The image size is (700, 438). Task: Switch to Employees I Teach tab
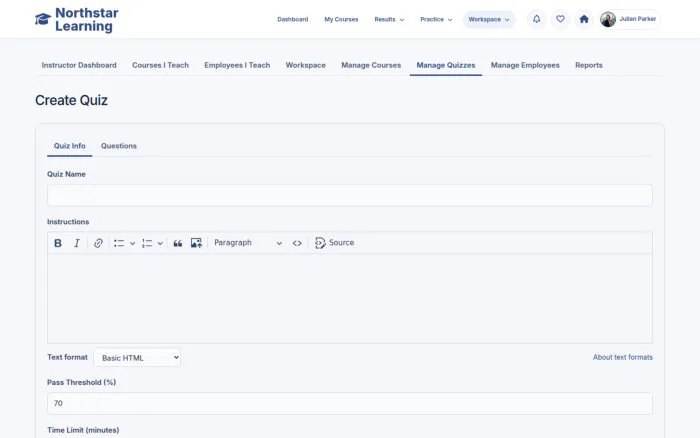click(237, 65)
